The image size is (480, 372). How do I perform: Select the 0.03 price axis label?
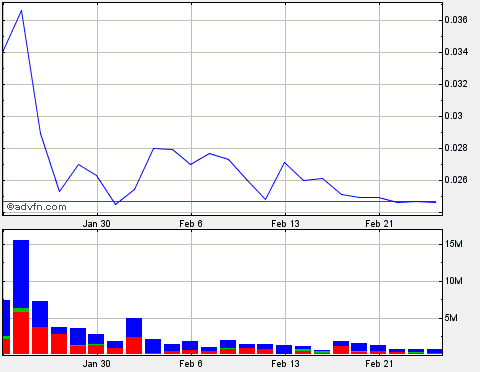453,116
